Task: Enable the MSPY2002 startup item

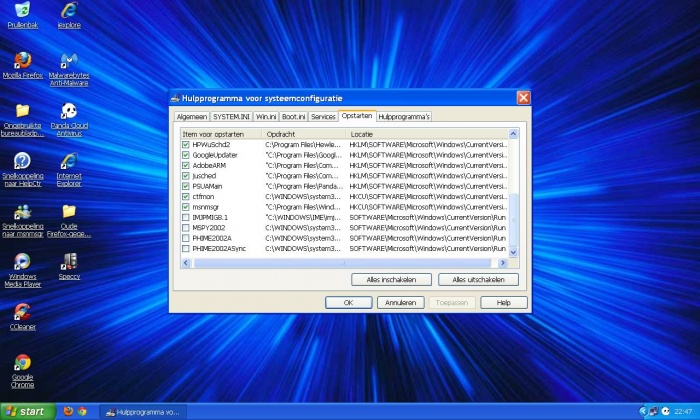Action: point(186,228)
